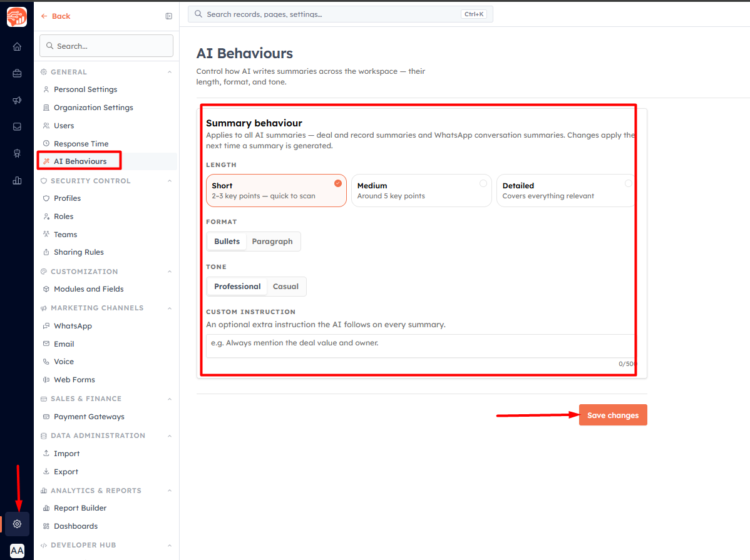Click the Response Time clock icon

(46, 143)
